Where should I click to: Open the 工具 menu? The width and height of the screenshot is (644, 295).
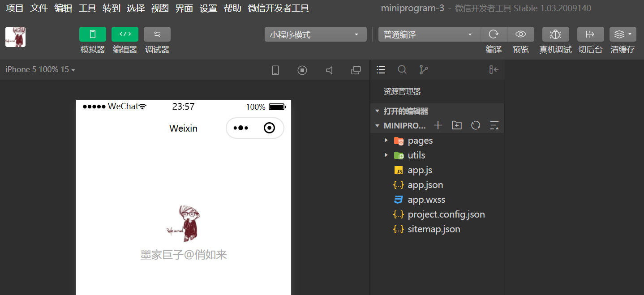(x=87, y=8)
